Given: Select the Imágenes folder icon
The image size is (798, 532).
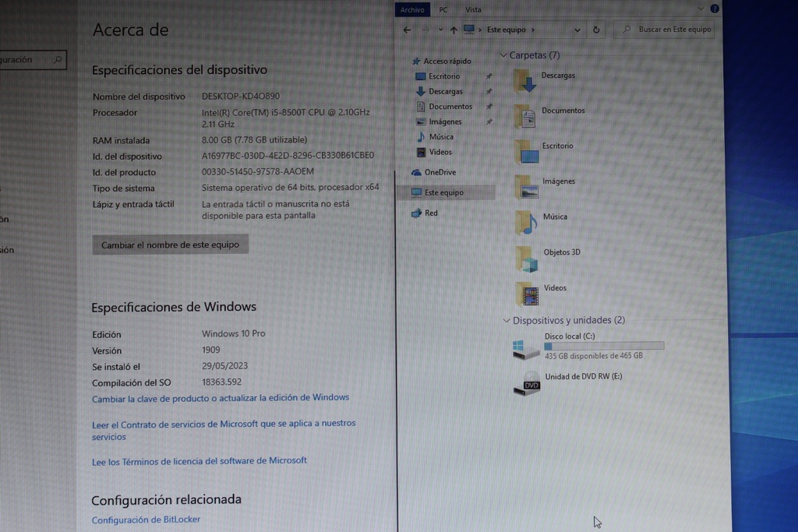Looking at the screenshot, I should [527, 187].
